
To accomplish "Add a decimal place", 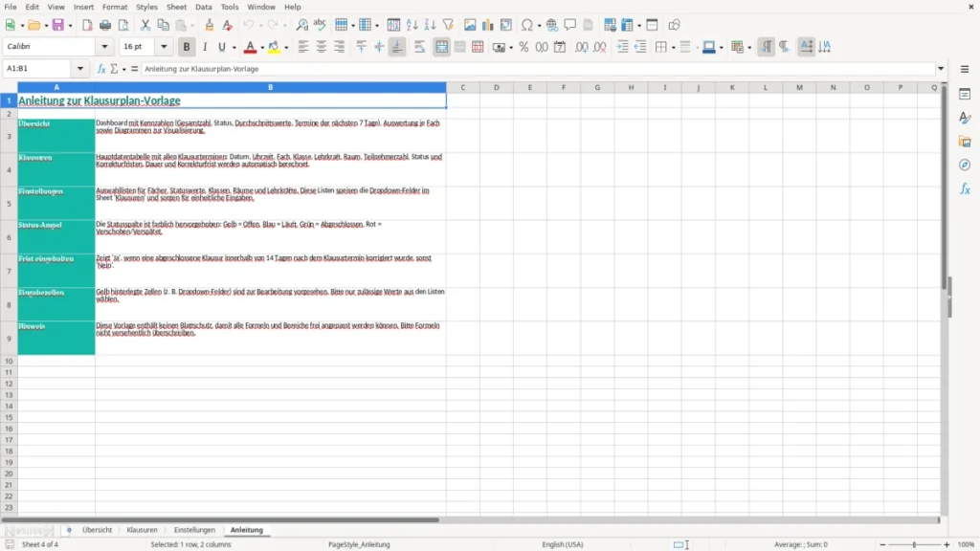I will [x=581, y=47].
